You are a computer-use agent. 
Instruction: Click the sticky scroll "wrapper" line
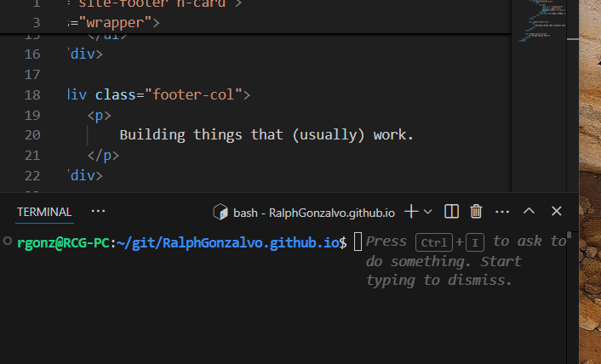[x=119, y=22]
